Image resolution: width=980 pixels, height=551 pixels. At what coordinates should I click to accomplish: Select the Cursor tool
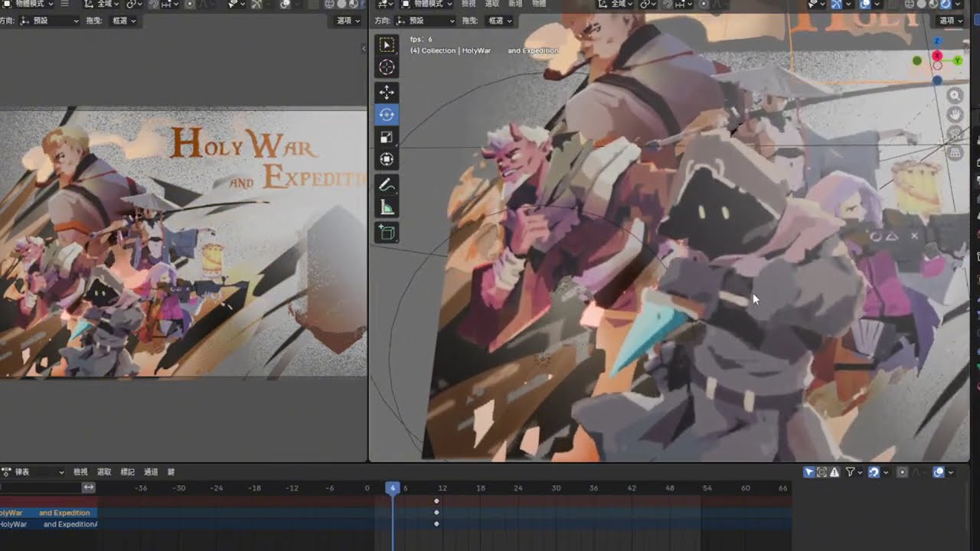point(387,67)
